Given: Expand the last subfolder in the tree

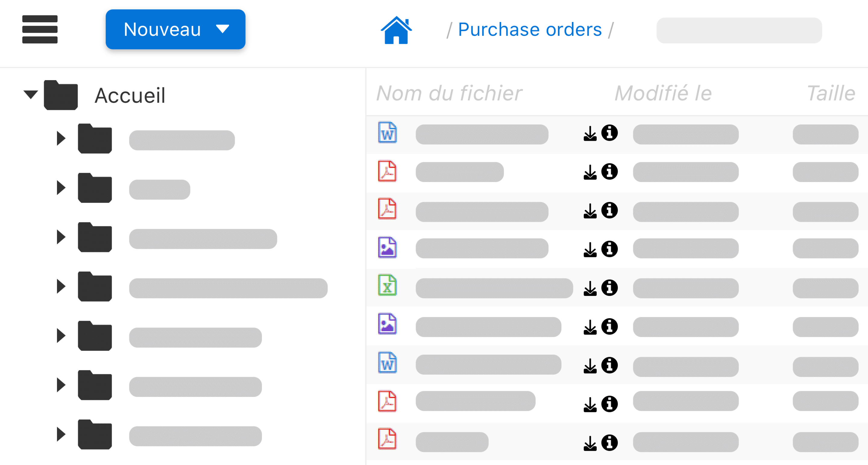Looking at the screenshot, I should (x=61, y=434).
